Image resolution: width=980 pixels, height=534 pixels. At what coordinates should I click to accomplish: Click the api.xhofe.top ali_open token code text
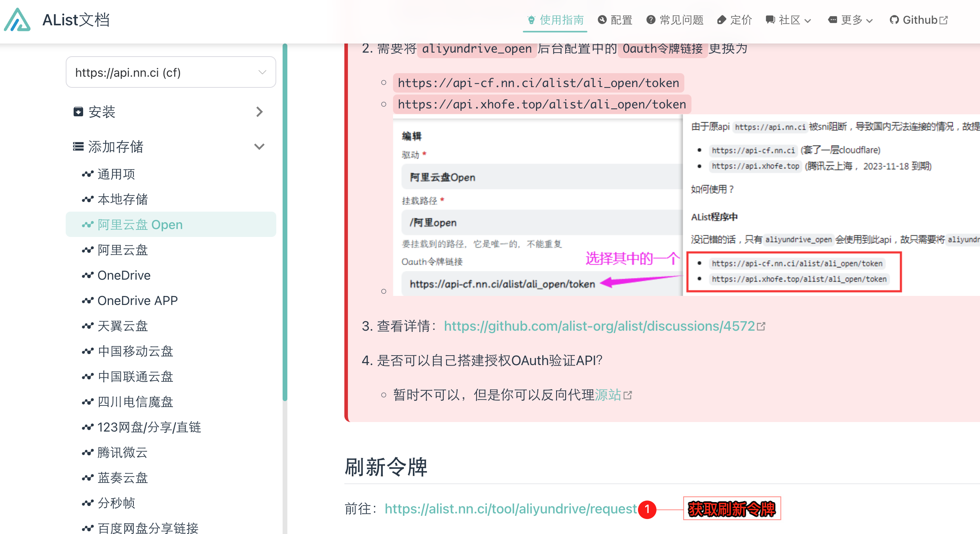pos(542,104)
